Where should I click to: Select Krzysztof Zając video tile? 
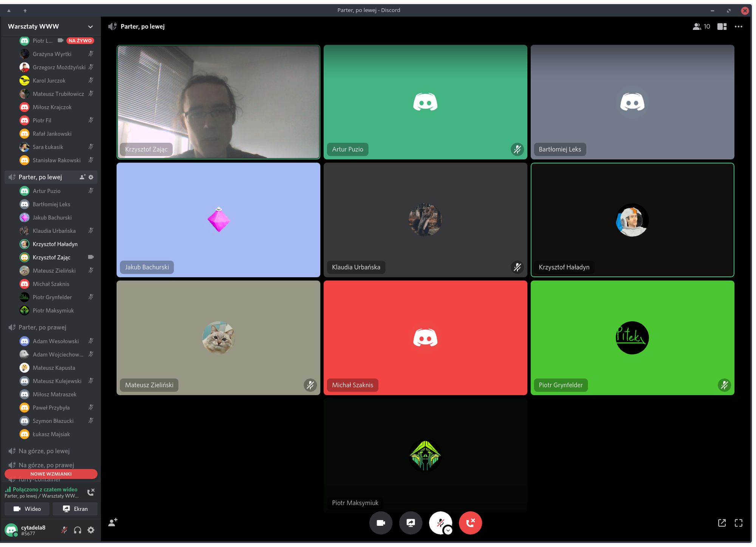[218, 102]
